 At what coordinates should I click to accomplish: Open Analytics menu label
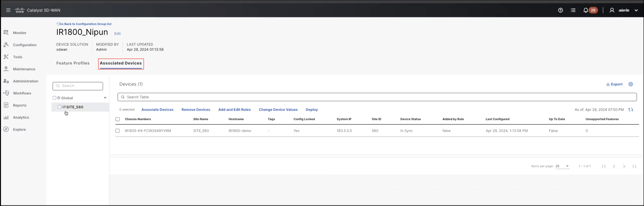[21, 117]
